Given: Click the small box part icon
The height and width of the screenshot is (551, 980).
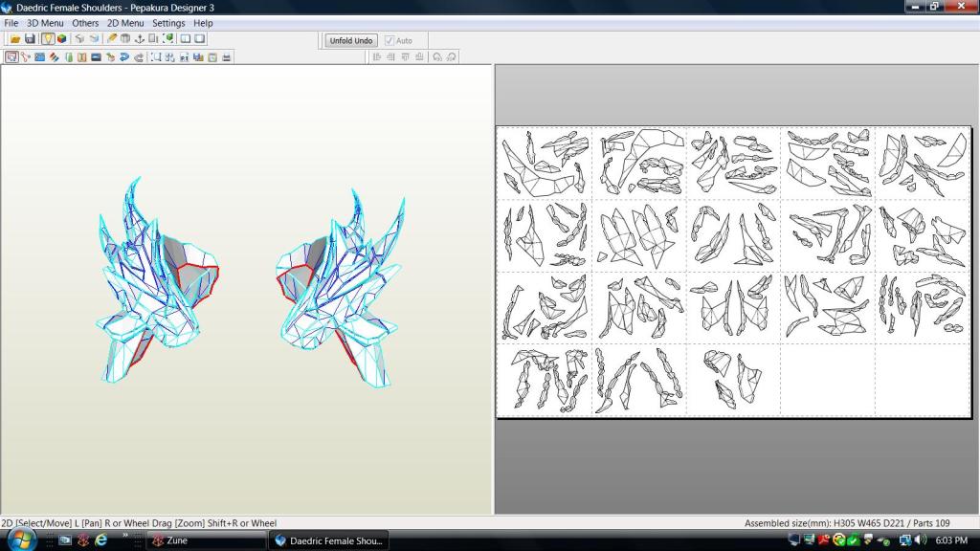Looking at the screenshot, I should coord(111,56).
